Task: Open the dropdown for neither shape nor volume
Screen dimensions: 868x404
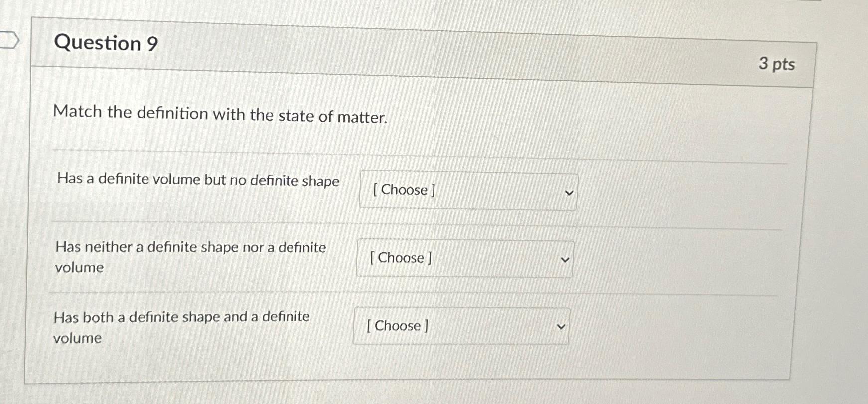Action: click(x=463, y=258)
